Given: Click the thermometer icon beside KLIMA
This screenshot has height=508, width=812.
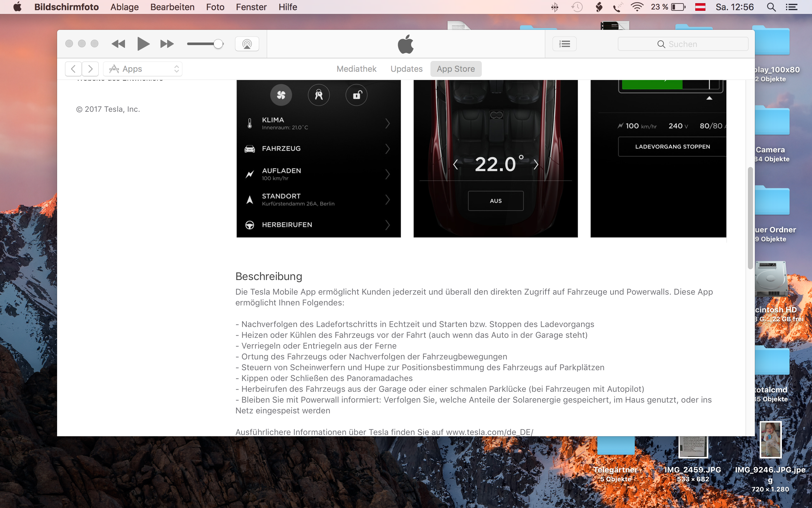Looking at the screenshot, I should coord(250,123).
